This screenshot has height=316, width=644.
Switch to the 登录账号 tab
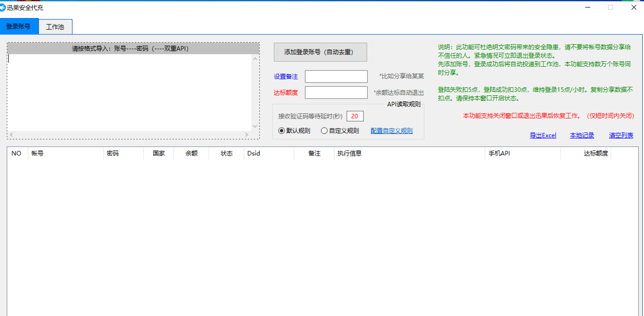point(19,26)
